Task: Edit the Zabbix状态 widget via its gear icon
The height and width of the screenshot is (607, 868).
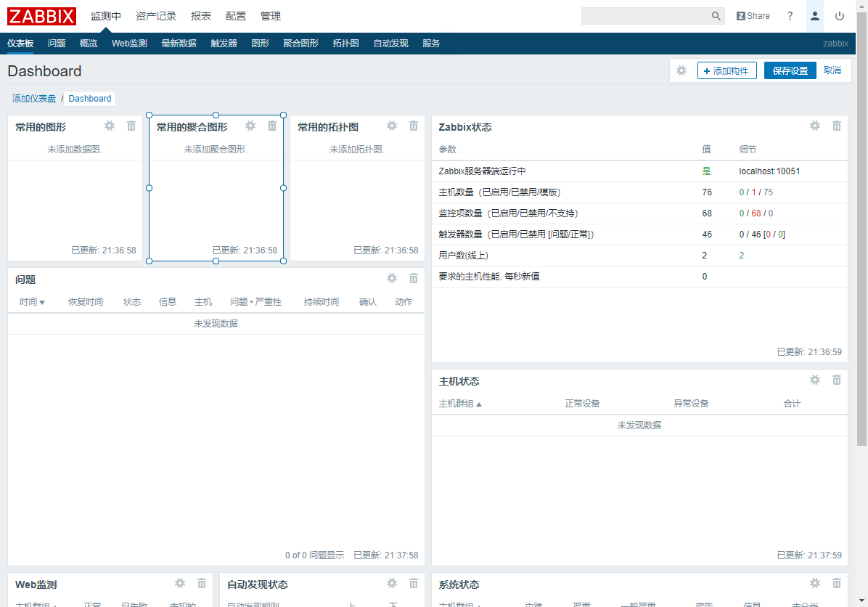Action: 814,126
